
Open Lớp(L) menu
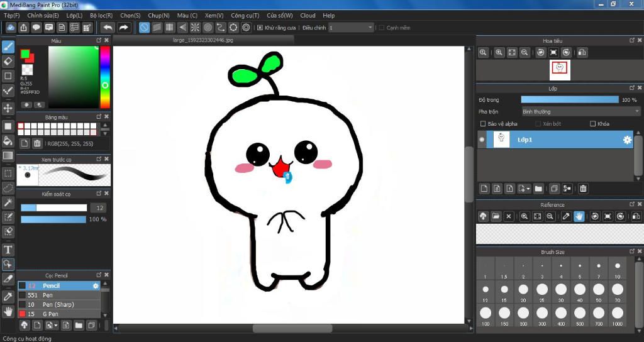(x=74, y=15)
